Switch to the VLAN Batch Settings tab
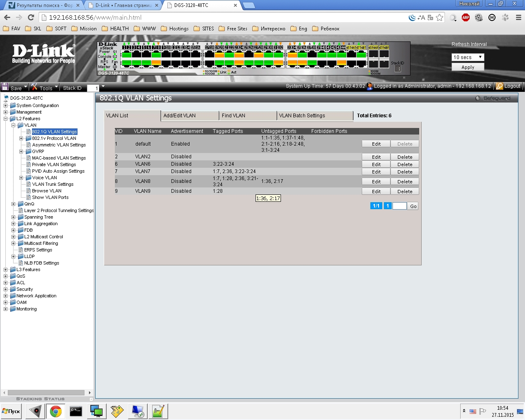Screen dimensions: 525x420 click(315, 116)
